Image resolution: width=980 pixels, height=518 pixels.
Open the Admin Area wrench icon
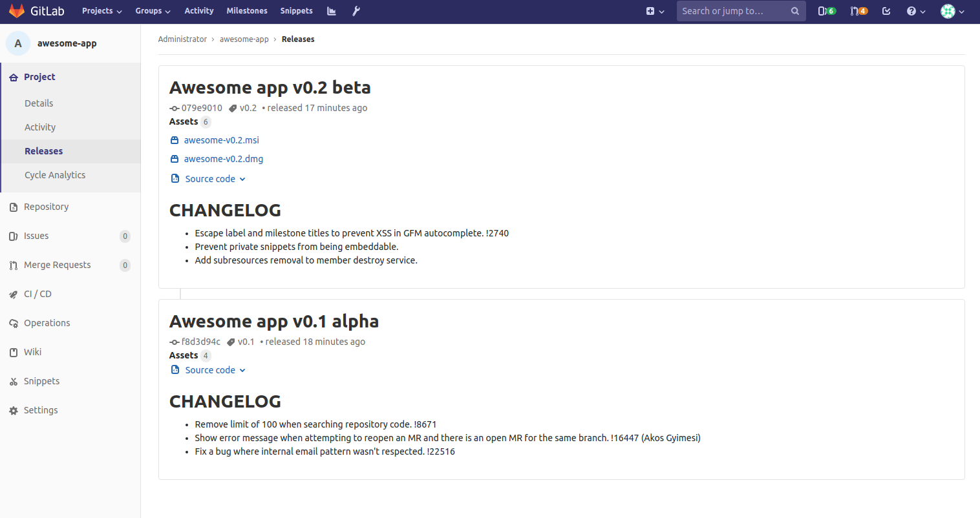[x=356, y=11]
